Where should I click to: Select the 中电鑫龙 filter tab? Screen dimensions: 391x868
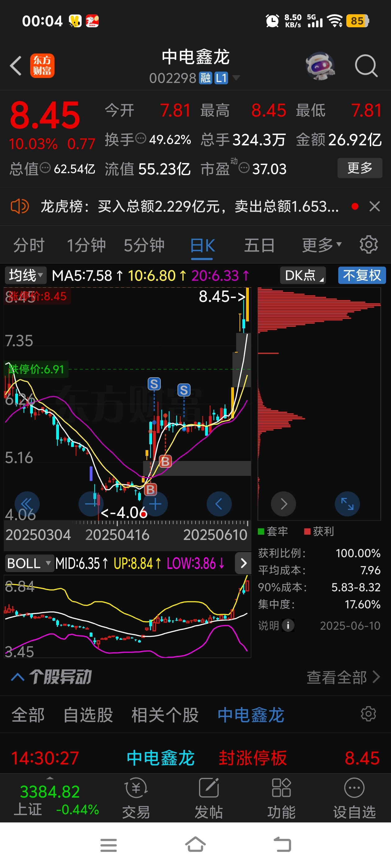point(251,715)
